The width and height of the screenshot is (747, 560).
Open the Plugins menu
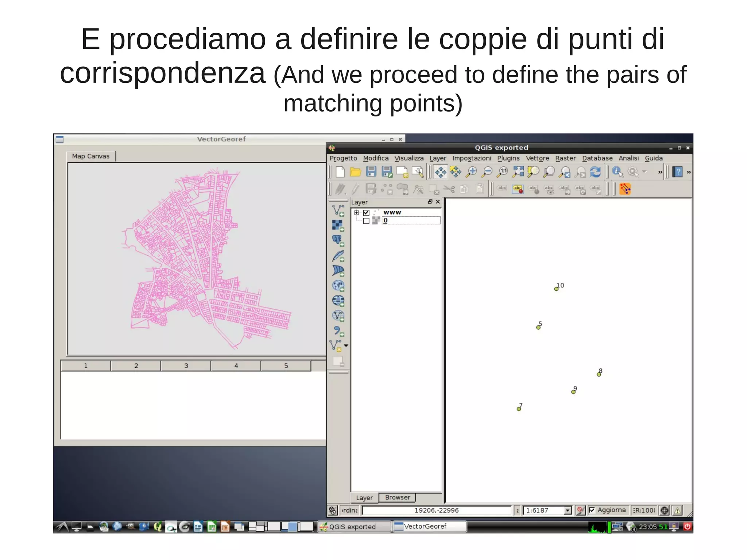click(508, 158)
